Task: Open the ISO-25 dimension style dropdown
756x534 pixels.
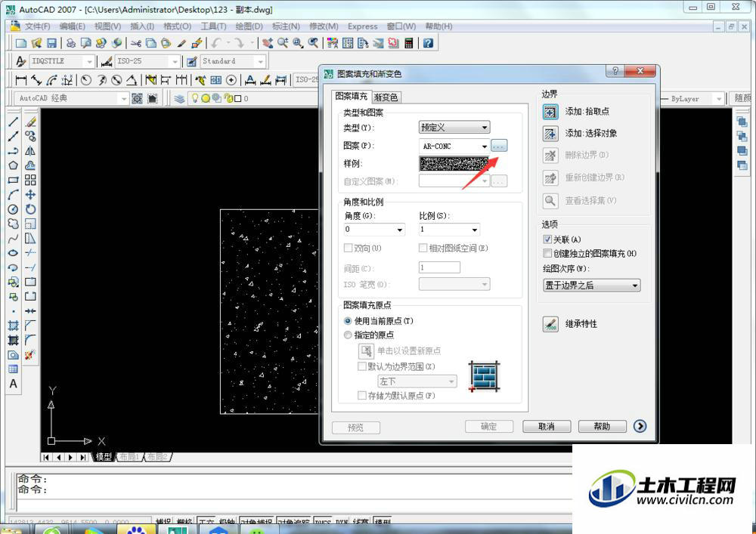Action: 147,61
